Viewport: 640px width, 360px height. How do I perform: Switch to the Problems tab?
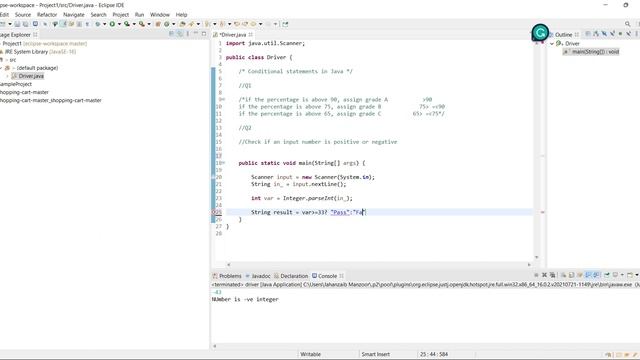tap(227, 276)
